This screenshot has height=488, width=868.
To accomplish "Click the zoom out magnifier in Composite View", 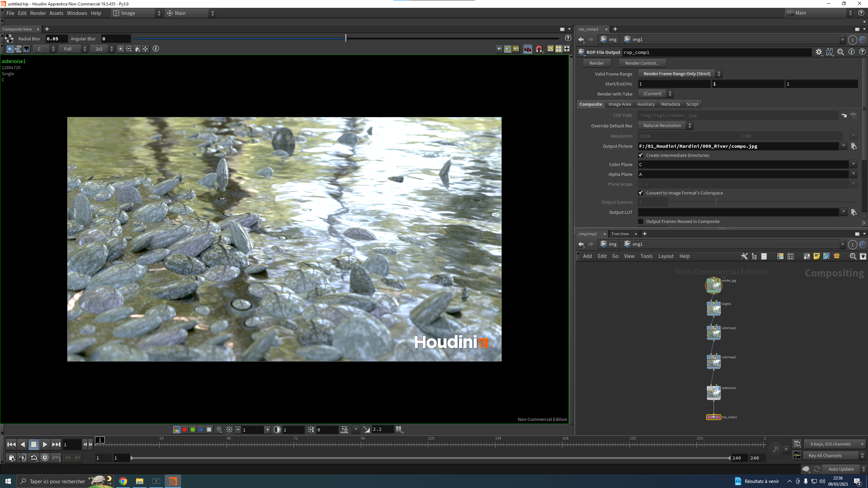I will 129,49.
